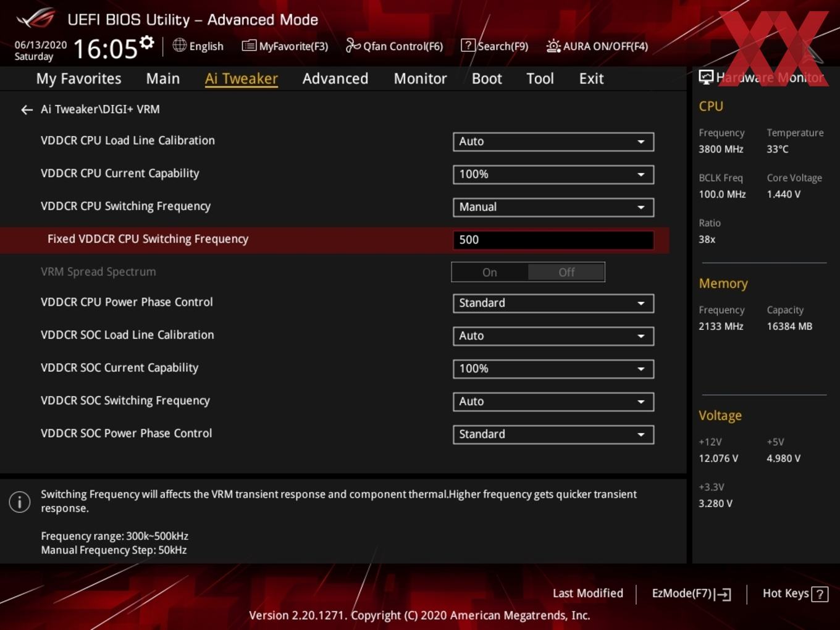Switch to My Favorites tab
This screenshot has height=630, width=840.
(79, 79)
